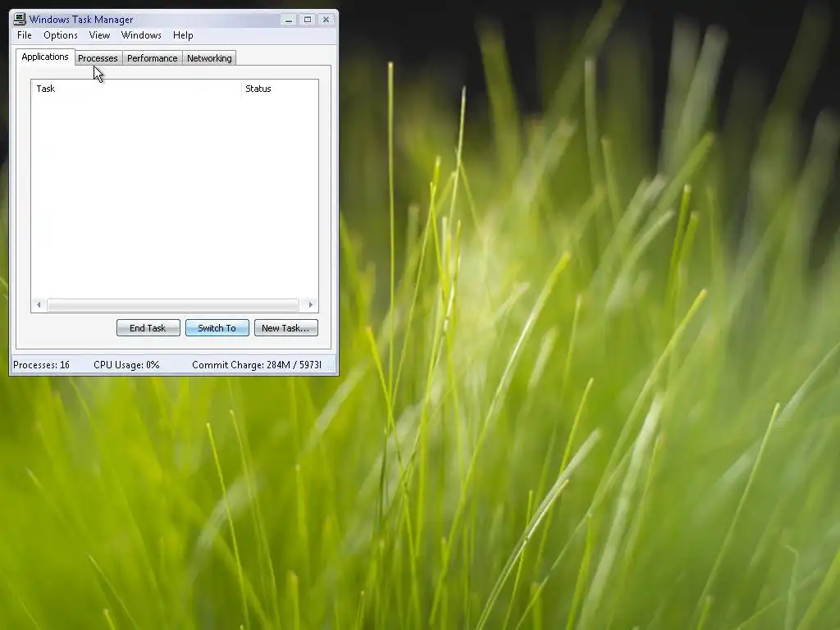Select the Applications tab
840x630 pixels.
click(45, 57)
